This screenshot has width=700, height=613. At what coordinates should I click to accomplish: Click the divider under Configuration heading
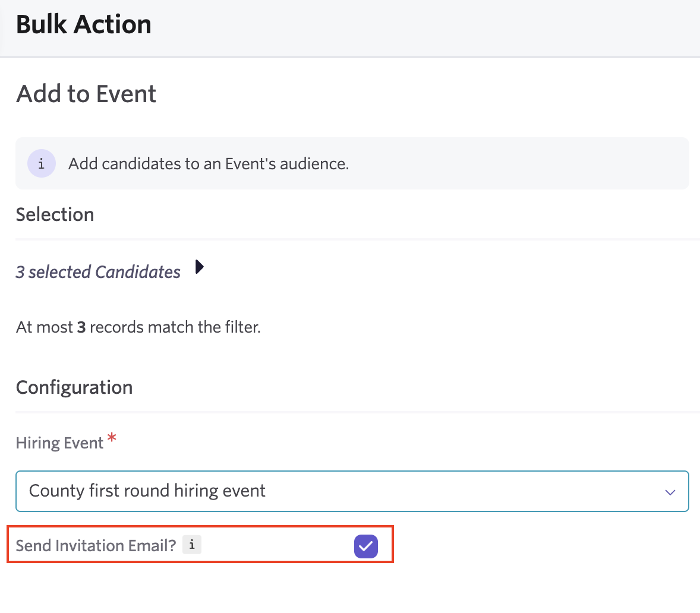coord(358,412)
